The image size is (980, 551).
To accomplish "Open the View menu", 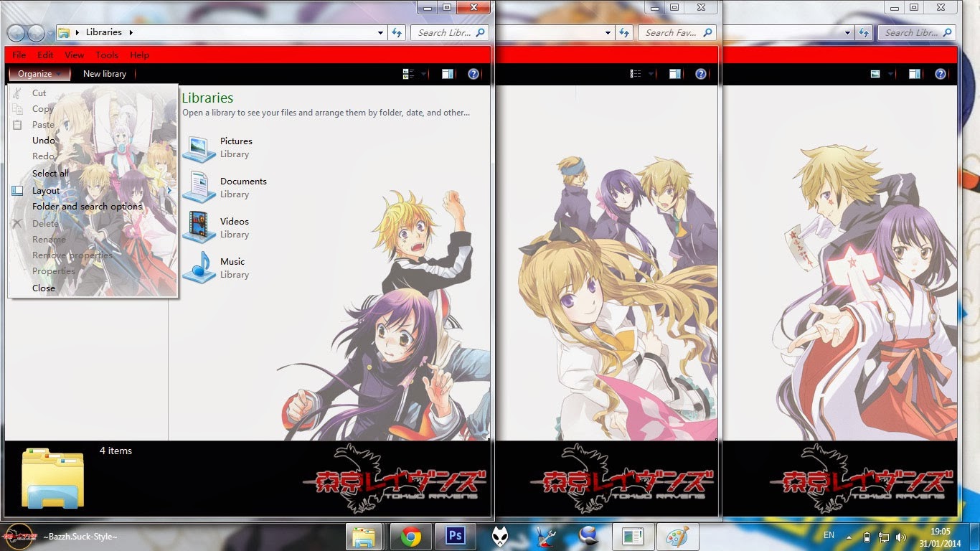I will 75,55.
